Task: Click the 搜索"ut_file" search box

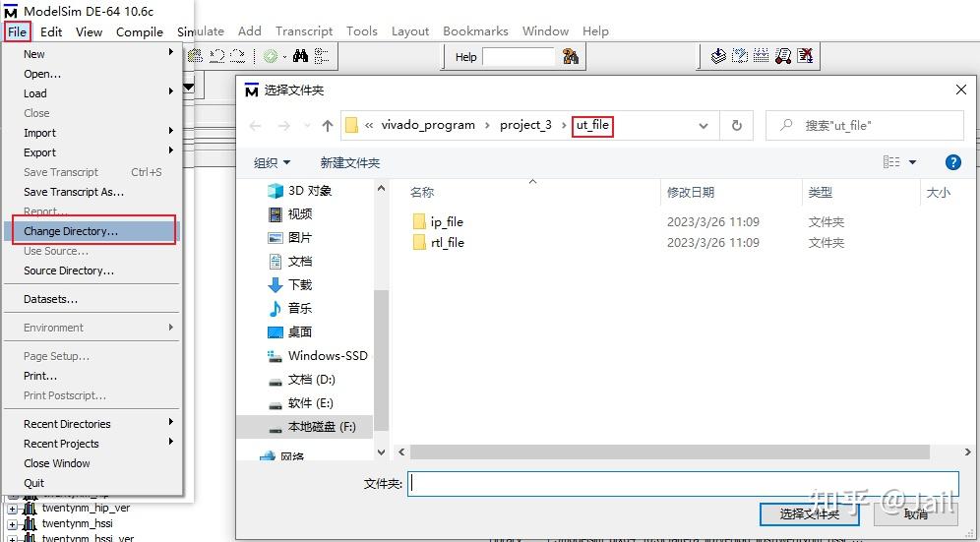Action: pos(864,126)
